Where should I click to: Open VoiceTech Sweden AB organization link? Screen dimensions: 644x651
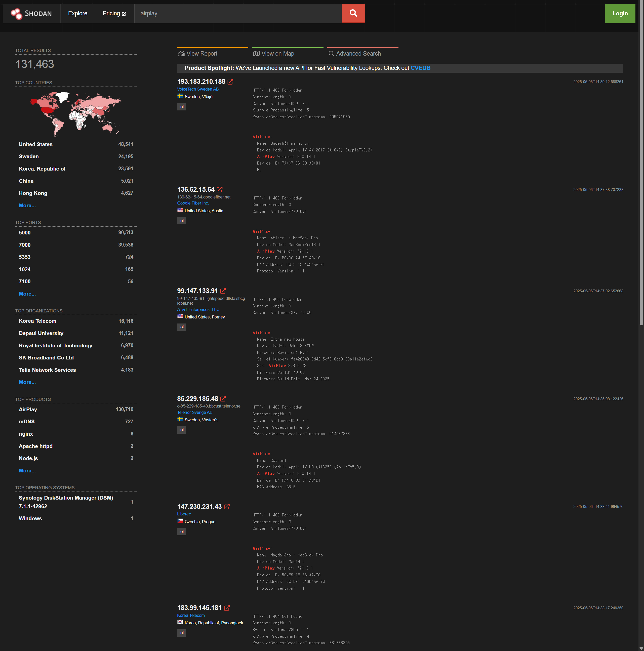coord(198,89)
